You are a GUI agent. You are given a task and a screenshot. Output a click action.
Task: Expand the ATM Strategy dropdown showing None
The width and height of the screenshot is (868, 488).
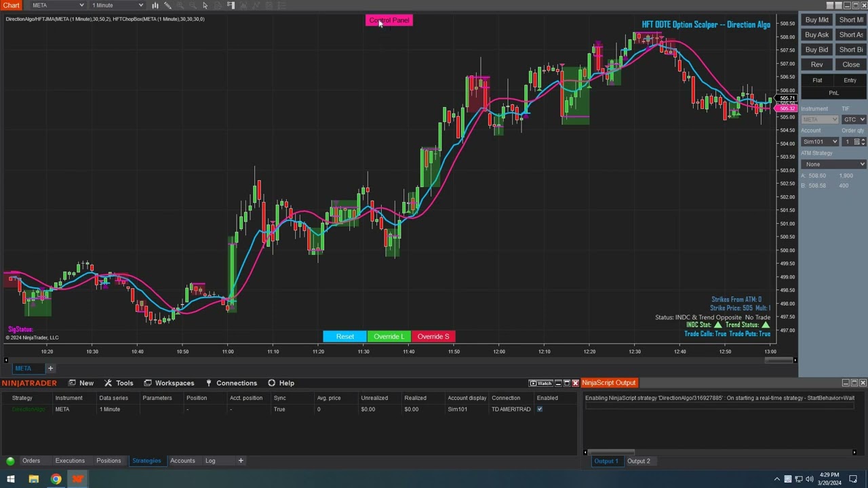(833, 164)
